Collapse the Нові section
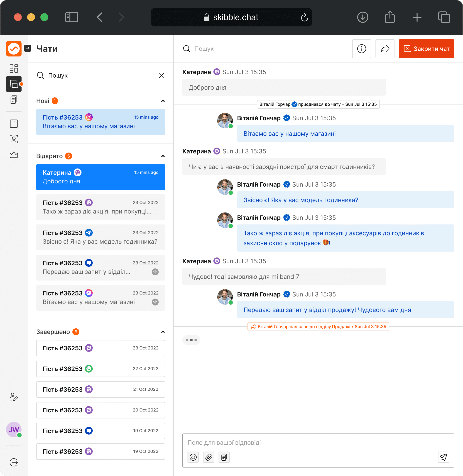 click(x=163, y=101)
